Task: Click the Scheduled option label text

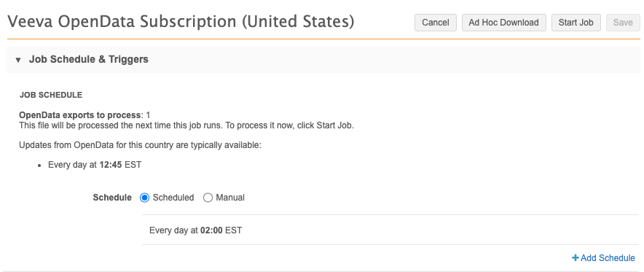Action: (x=173, y=198)
